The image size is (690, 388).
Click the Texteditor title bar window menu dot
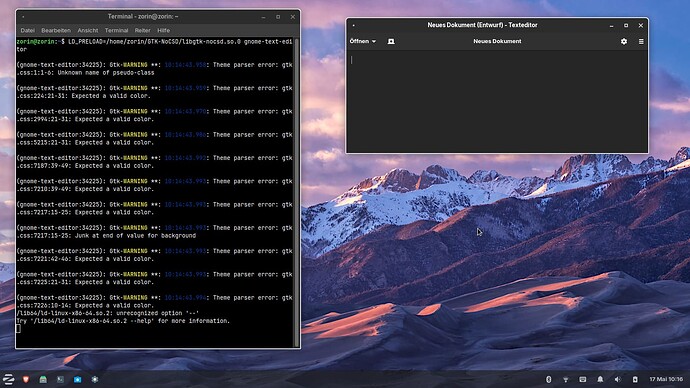coord(353,26)
